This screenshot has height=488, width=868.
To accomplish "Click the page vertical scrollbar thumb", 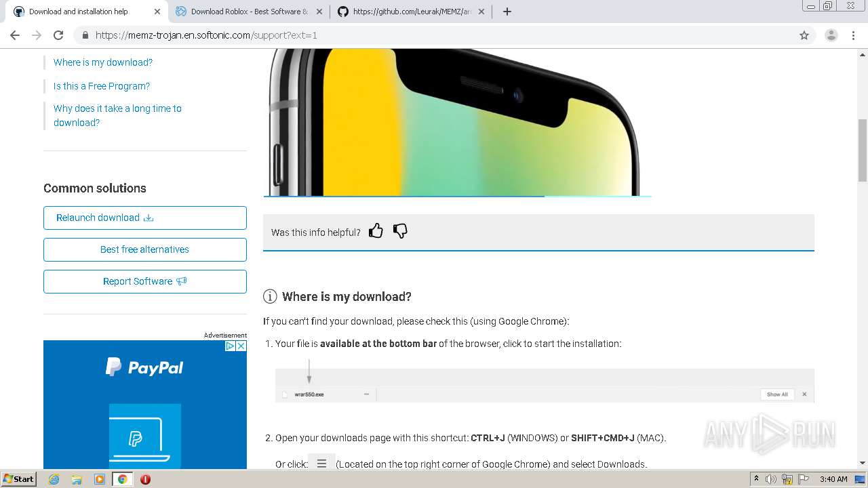I will point(863,150).
